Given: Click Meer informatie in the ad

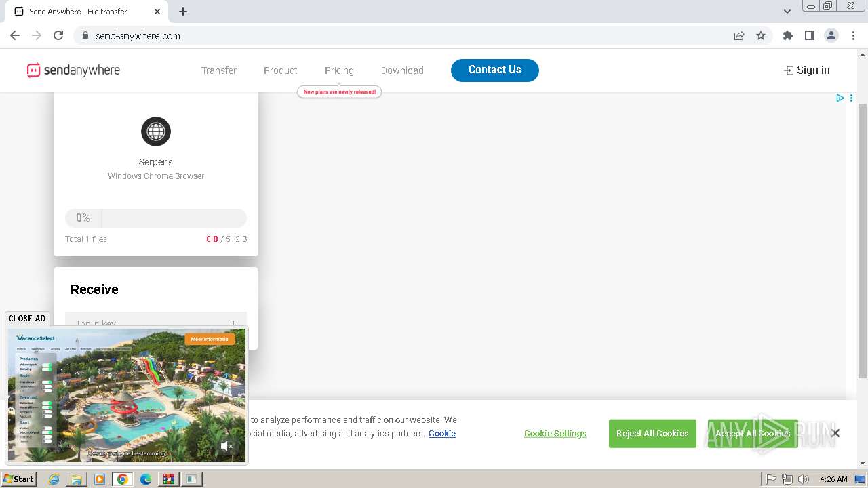Looking at the screenshot, I should [210, 339].
